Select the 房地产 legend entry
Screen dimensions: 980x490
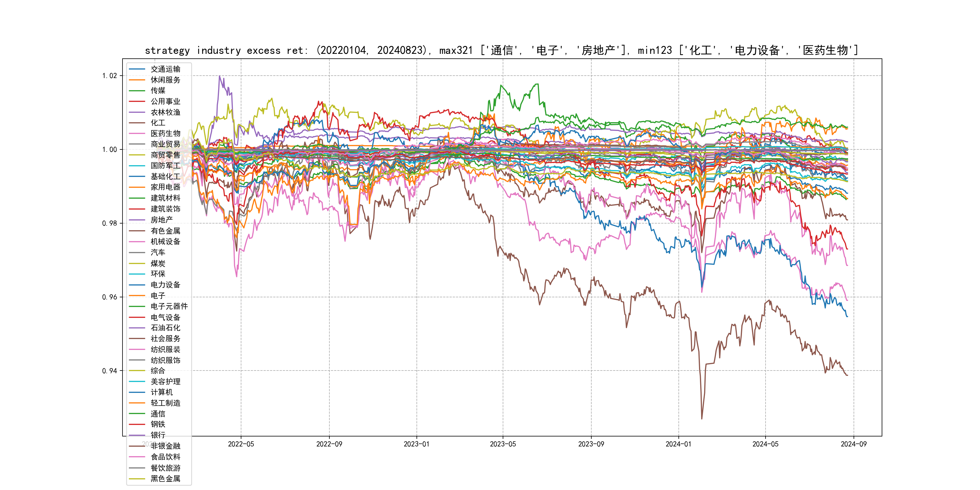coord(161,220)
